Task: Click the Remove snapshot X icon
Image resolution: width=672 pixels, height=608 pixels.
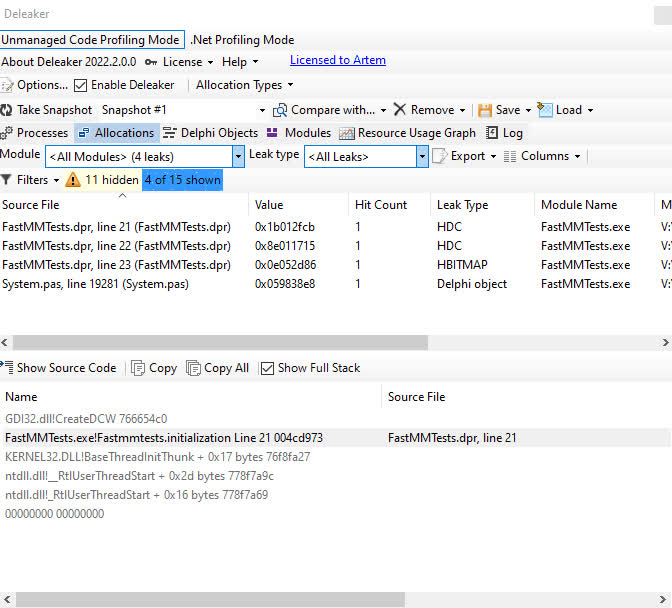Action: pyautogui.click(x=400, y=110)
